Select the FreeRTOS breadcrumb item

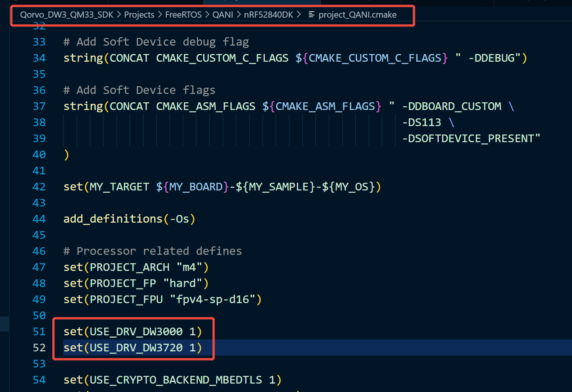(x=183, y=15)
